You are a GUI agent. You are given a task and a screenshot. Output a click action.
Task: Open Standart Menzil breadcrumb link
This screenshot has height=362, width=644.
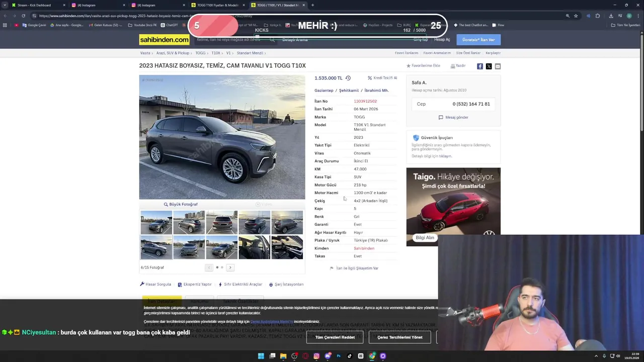250,53
